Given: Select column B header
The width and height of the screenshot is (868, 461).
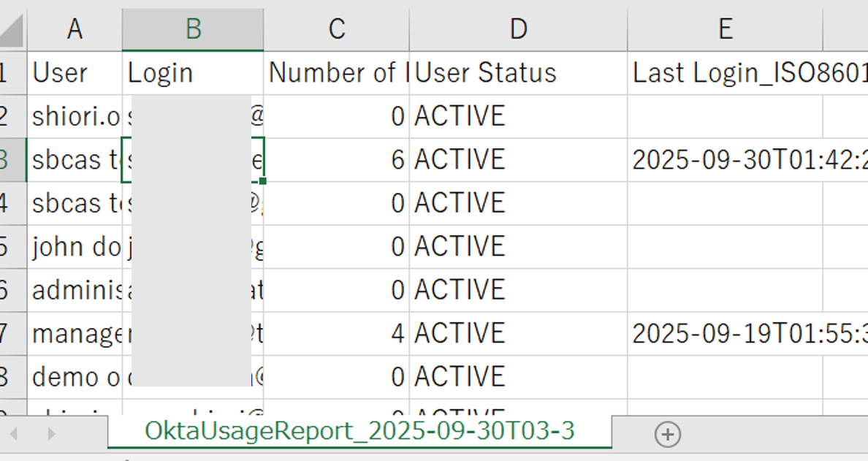Looking at the screenshot, I should tap(193, 29).
